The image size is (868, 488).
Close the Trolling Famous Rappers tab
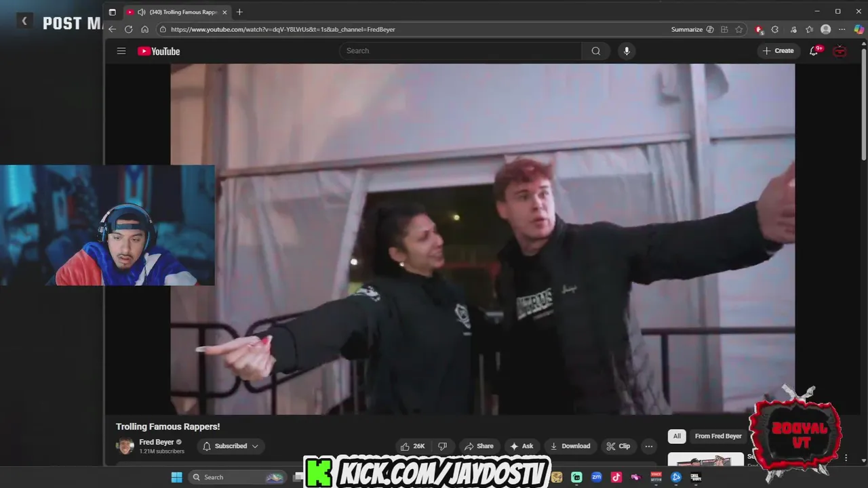[x=224, y=12]
